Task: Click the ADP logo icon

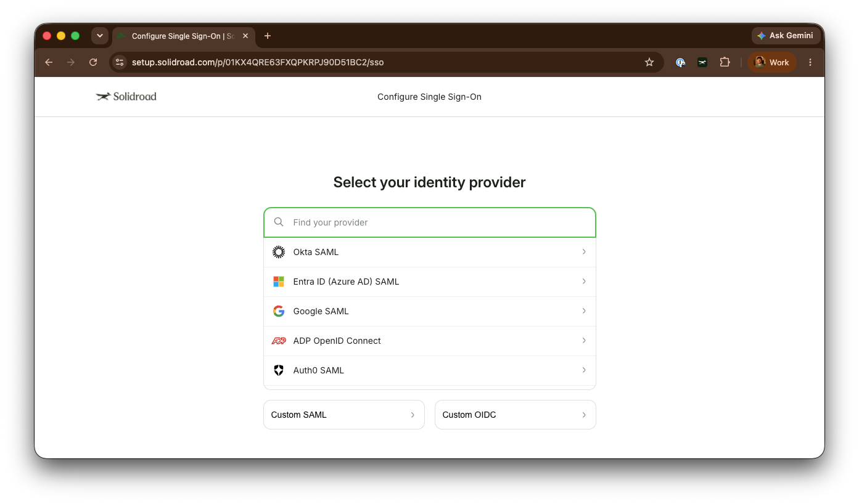Action: tap(279, 341)
